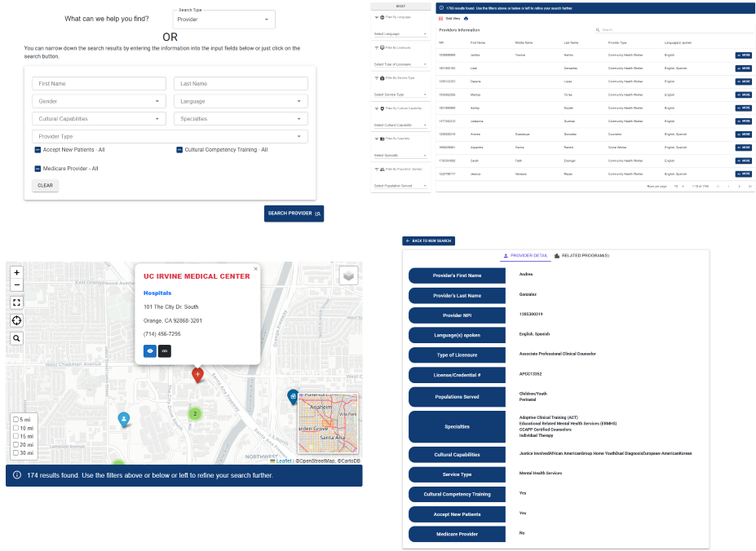Open the Search Type dropdown
756x551 pixels.
coord(223,20)
